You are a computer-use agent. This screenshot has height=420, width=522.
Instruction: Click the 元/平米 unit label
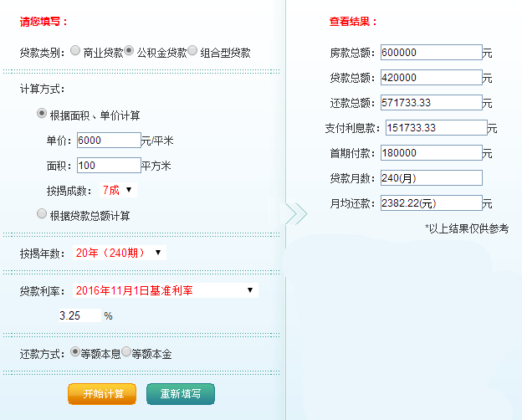157,141
